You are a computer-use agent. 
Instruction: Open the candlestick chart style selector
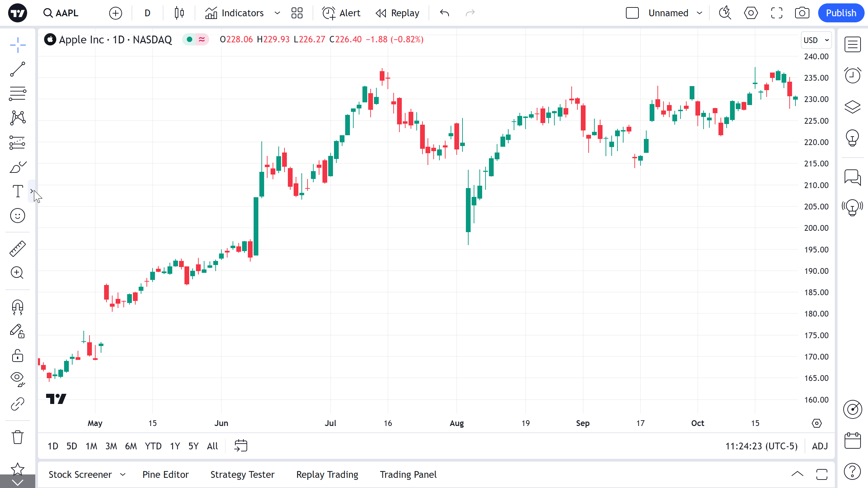(x=179, y=13)
